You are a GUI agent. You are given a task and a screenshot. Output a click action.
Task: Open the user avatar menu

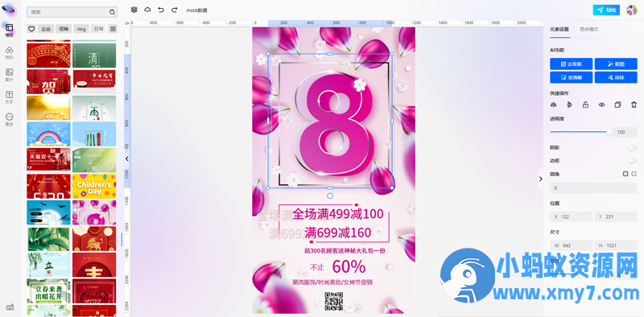631,10
